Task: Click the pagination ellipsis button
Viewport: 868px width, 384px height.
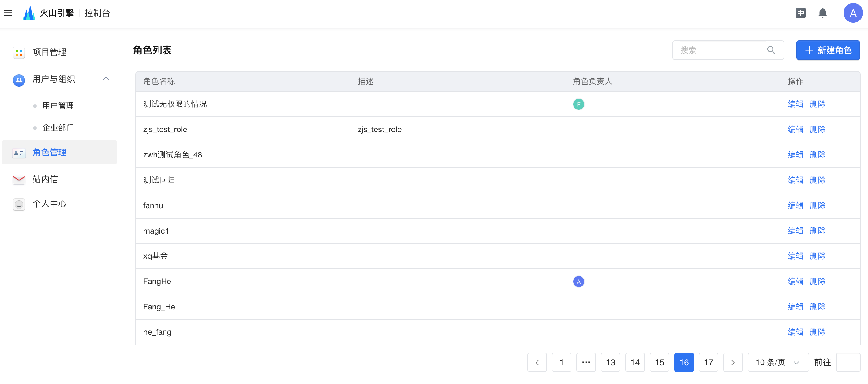Action: point(586,362)
